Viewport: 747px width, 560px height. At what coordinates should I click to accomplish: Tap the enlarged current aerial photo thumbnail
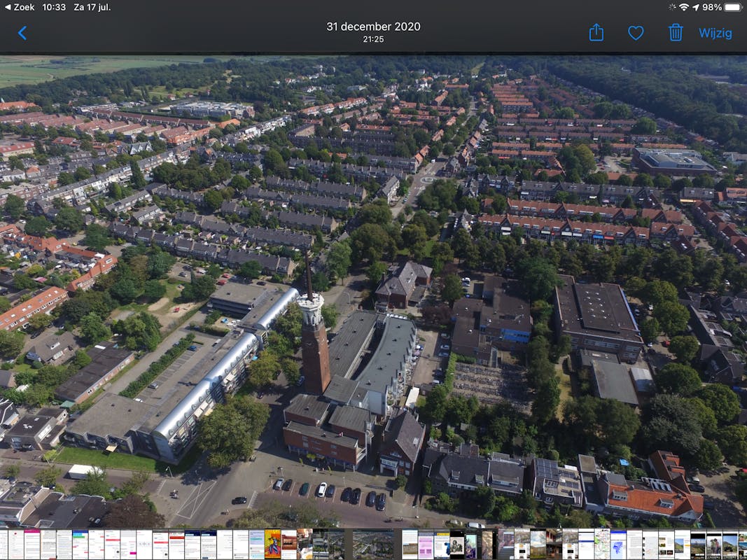(373, 544)
